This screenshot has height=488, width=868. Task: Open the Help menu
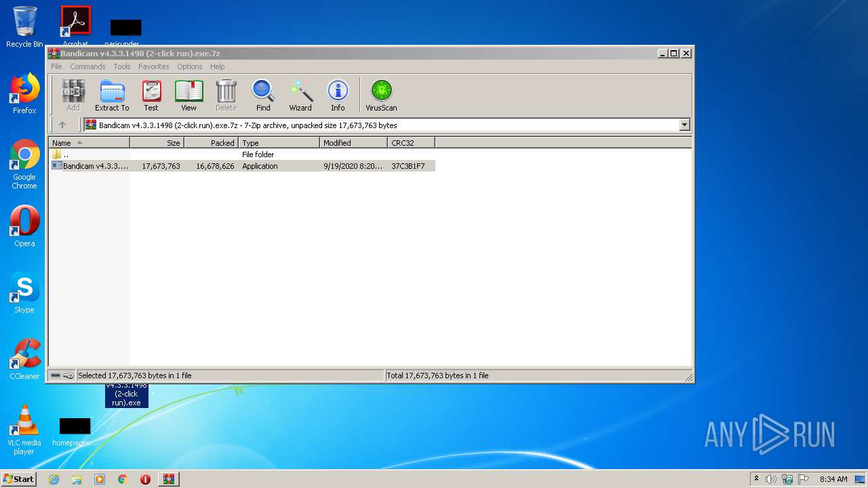[217, 66]
